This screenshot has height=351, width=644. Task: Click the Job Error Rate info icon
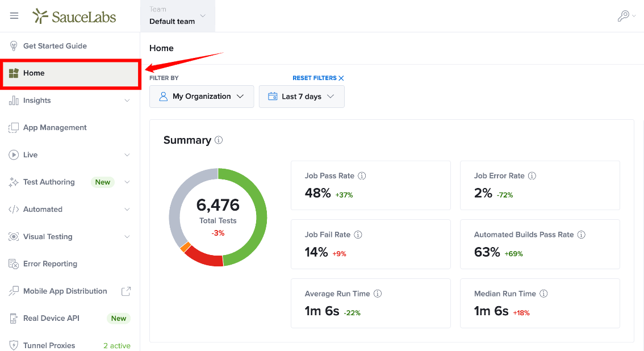pyautogui.click(x=532, y=175)
